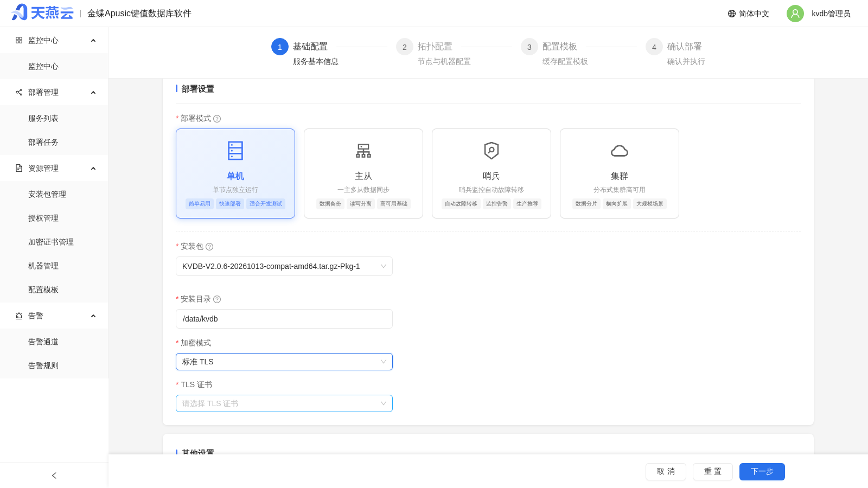
Task: Go to 安装包管理 menu item
Action: tap(54, 194)
